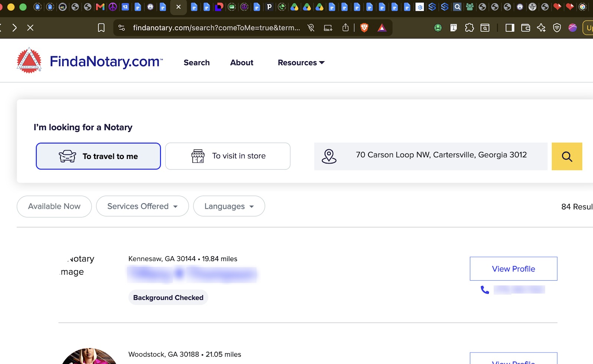Open the browser Extensions puzzle icon

(x=469, y=28)
